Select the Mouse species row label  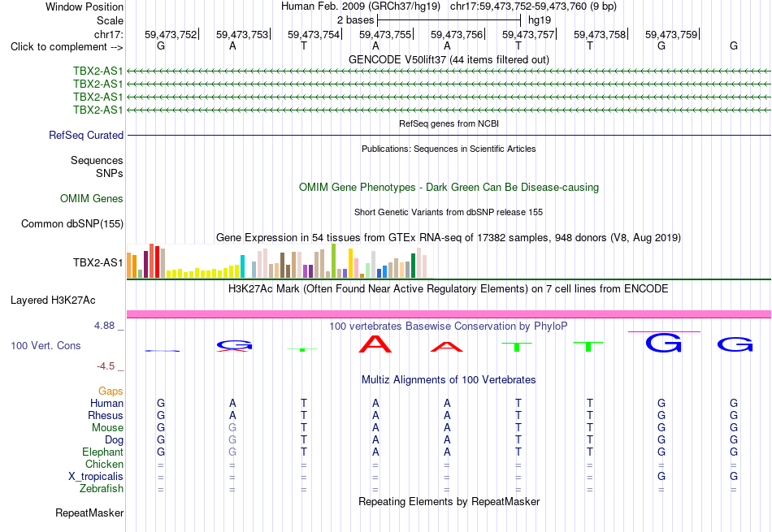(x=107, y=428)
